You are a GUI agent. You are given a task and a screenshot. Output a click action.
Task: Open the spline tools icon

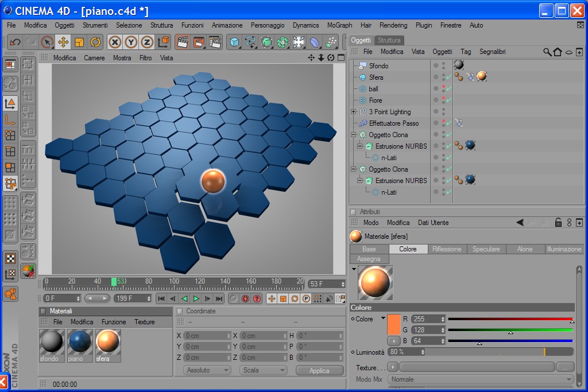tap(250, 42)
